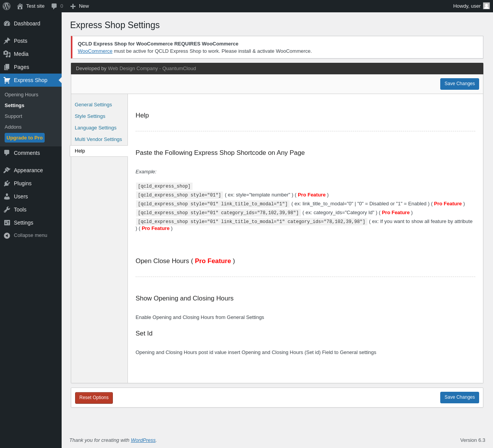Switch to General Settings tab
The width and height of the screenshot is (493, 448).
point(93,105)
